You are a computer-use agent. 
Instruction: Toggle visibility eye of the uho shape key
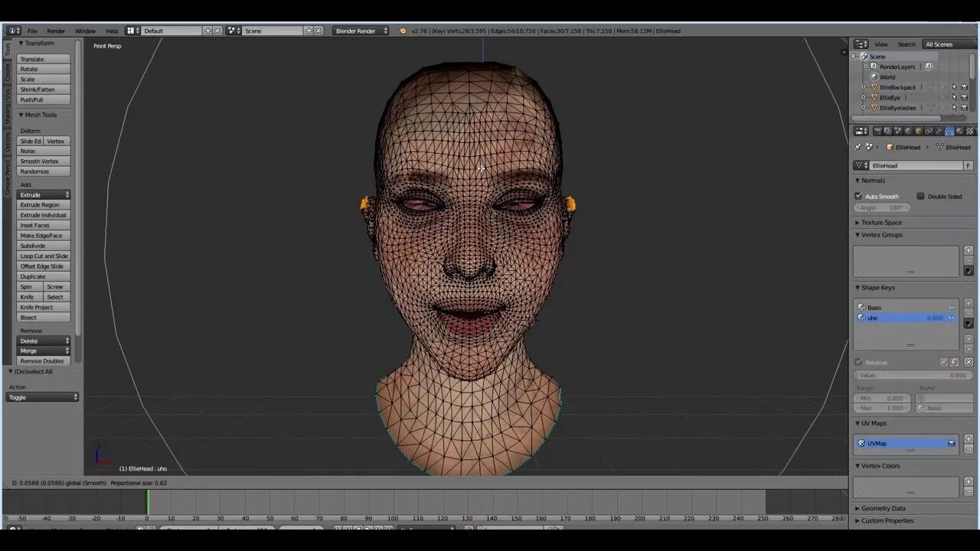point(952,318)
